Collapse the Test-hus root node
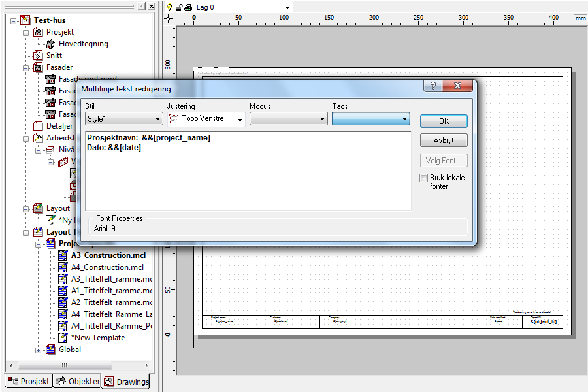 [14, 20]
